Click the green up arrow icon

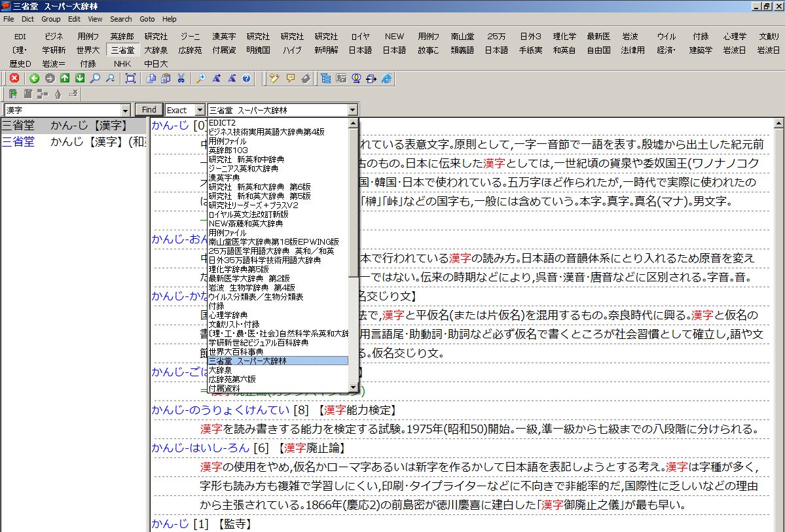pyautogui.click(x=65, y=78)
